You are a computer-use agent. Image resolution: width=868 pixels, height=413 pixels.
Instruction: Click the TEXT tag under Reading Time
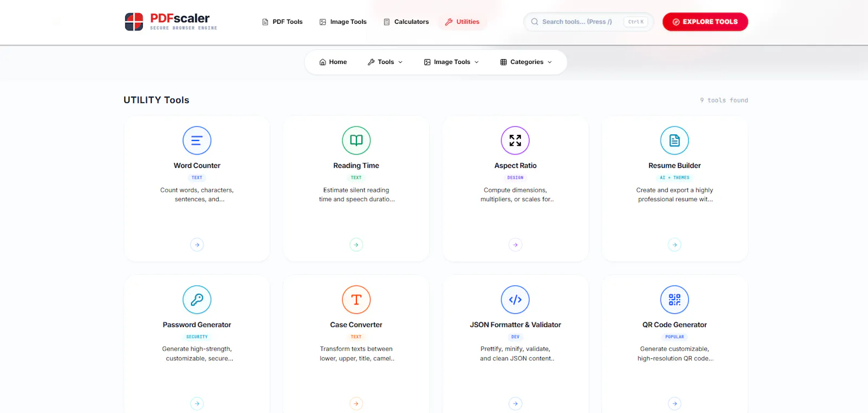(x=356, y=178)
